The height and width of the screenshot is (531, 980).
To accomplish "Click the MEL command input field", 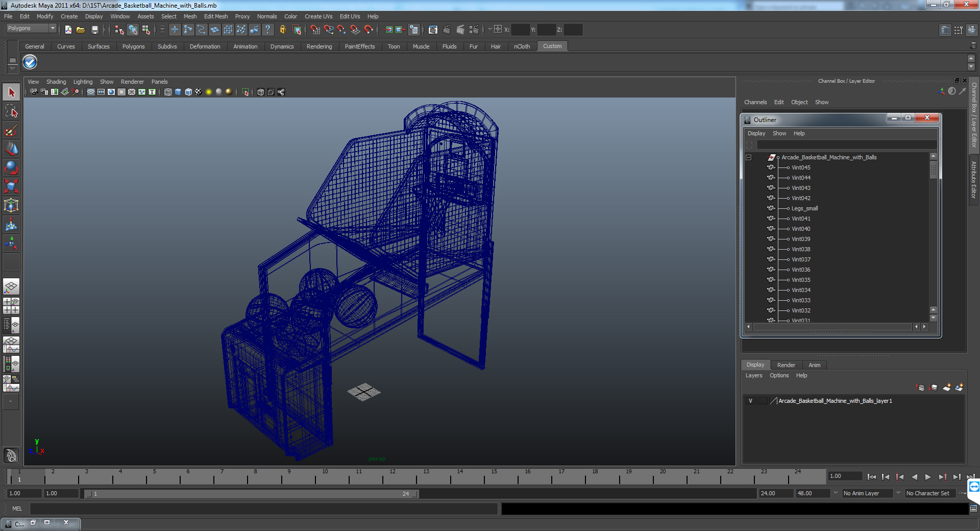I will (264, 509).
